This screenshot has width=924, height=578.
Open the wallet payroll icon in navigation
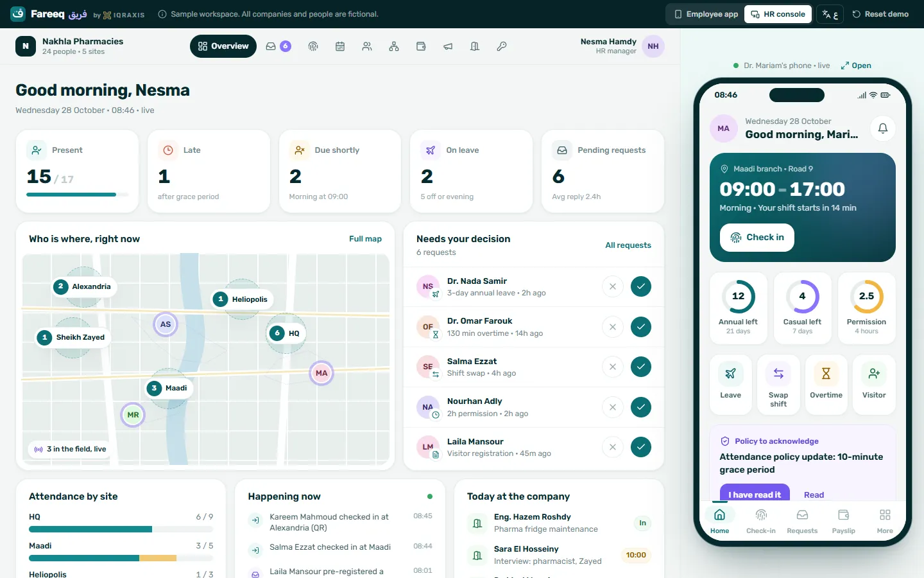coord(421,46)
